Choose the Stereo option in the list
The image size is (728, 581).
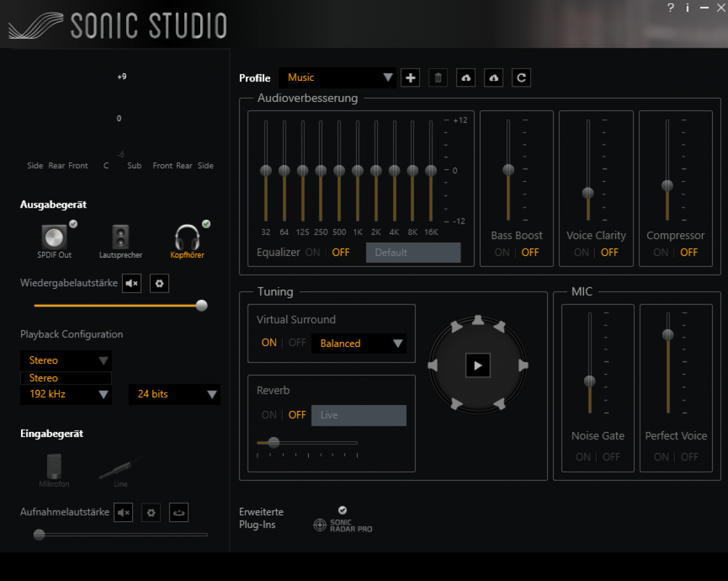(66, 378)
